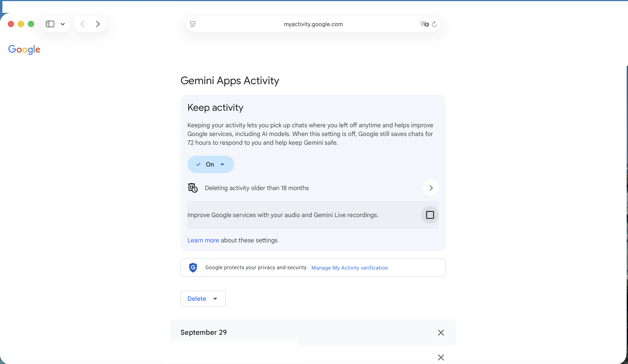Screen dimensions: 628x364
Task: Open the sidebar tab group chooser chevron
Action: [x=63, y=24]
